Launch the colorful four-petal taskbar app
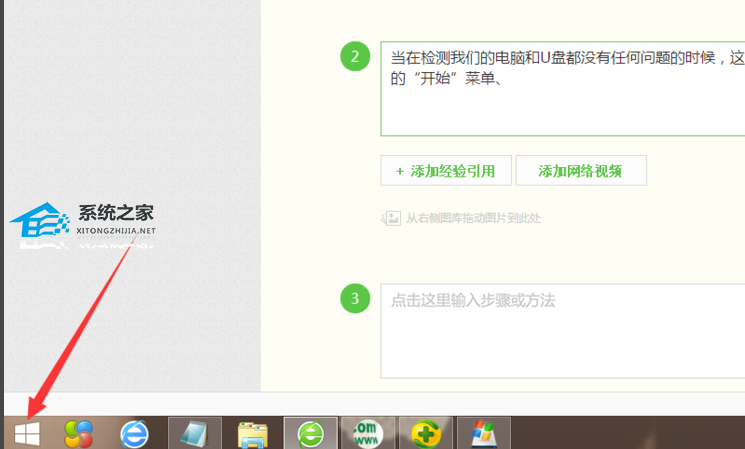Screen dimensions: 745x449 click(78, 433)
